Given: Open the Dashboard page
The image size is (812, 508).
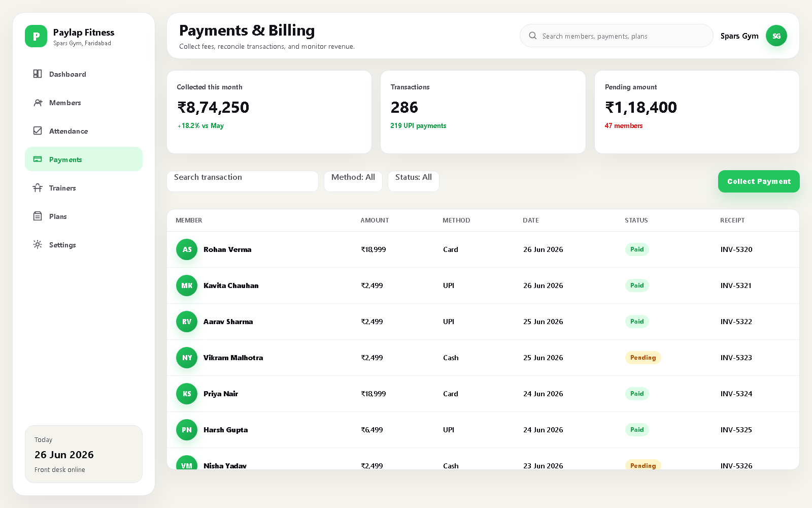Looking at the screenshot, I should coord(84,74).
